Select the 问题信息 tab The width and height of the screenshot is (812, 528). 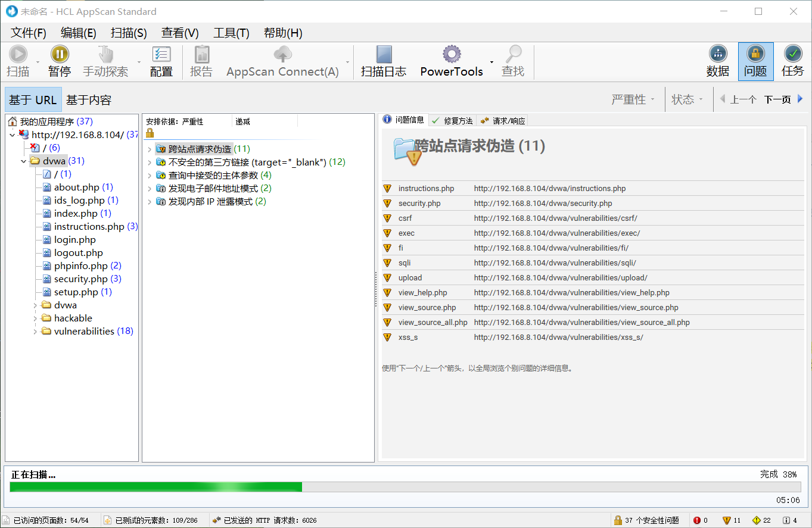(x=404, y=120)
